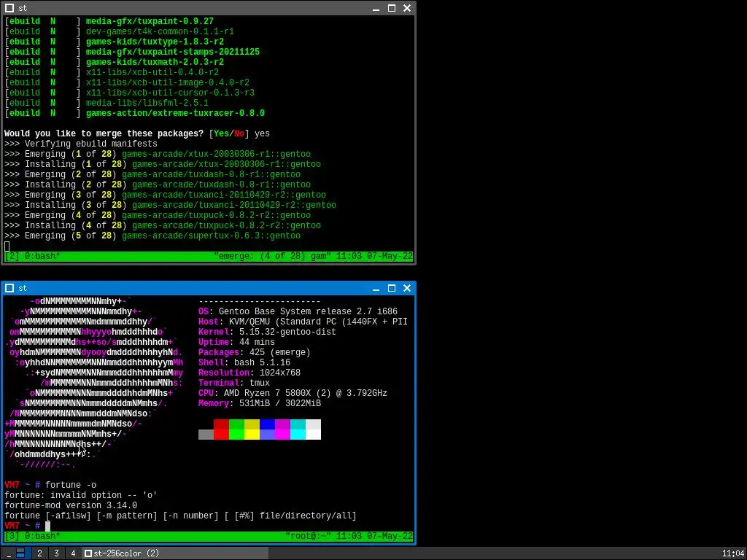Click the shell prompt cursor after 'VM7 ~ #'
Viewport: 747px width, 560px height.
47,526
